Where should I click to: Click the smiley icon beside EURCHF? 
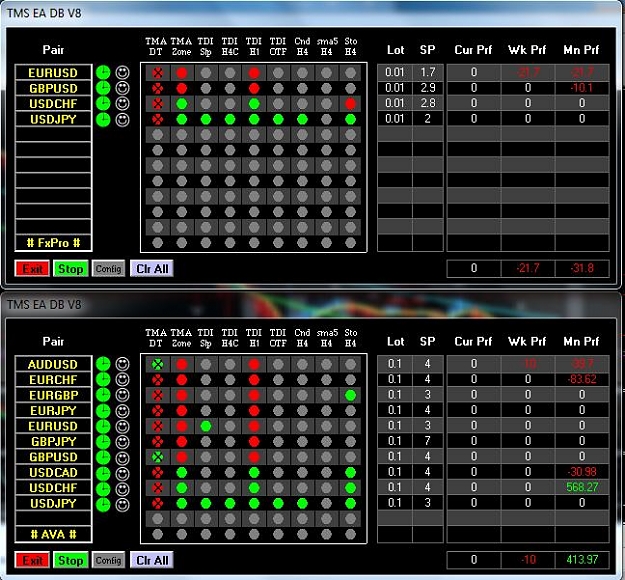(122, 379)
